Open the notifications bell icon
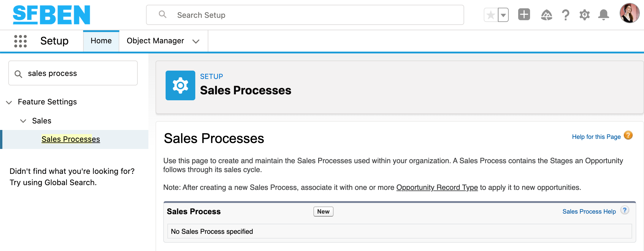Image resolution: width=644 pixels, height=251 pixels. (603, 14)
